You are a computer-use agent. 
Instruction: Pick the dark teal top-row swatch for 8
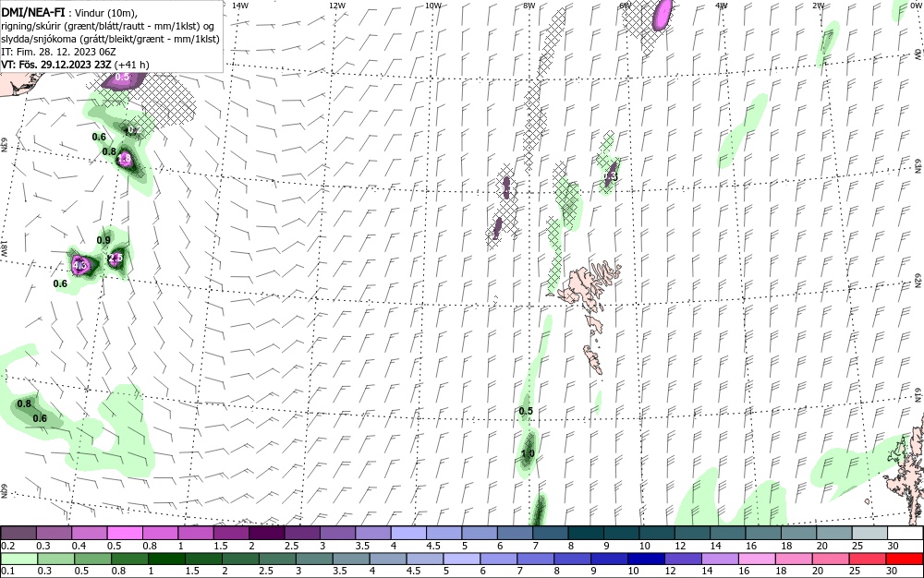(x=587, y=534)
